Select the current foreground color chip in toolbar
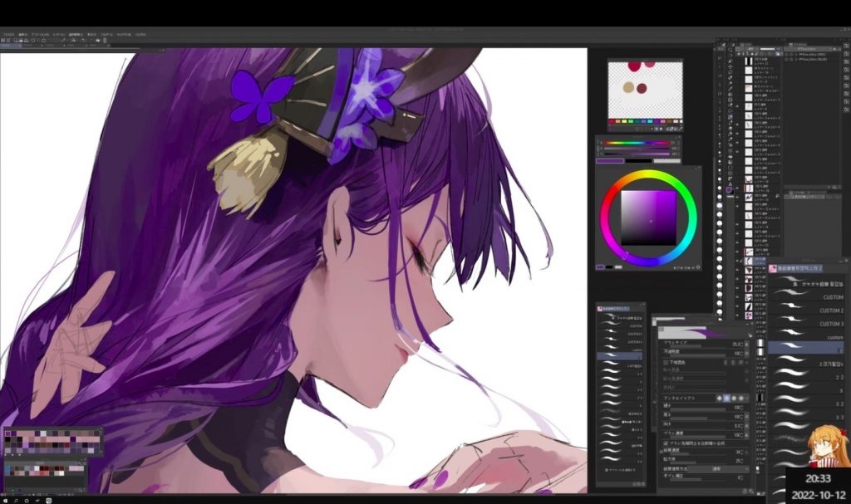851x504 pixels. [729, 188]
